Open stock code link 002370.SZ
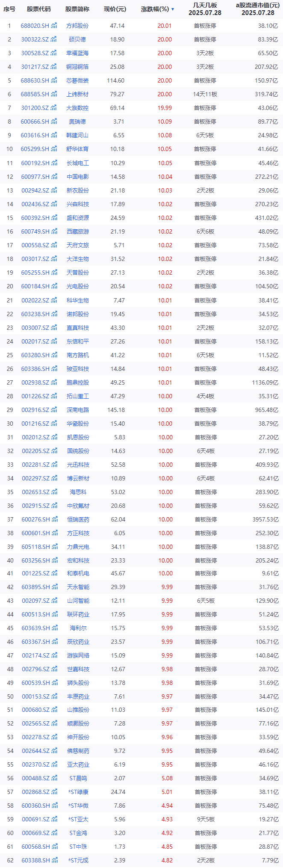Image resolution: width=283 pixels, height=868 pixels. coord(35,764)
